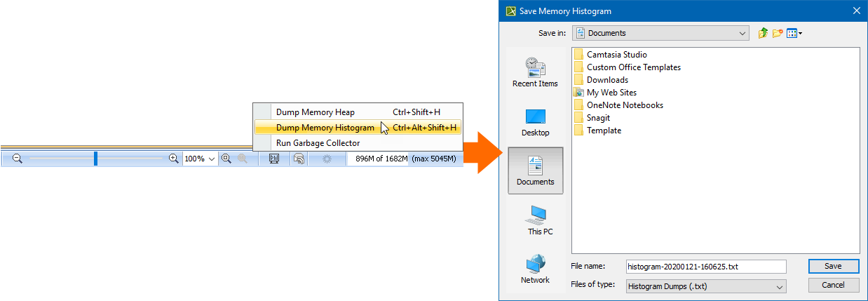The width and height of the screenshot is (868, 301).
Task: Open the Files of type dropdown
Action: 779,286
